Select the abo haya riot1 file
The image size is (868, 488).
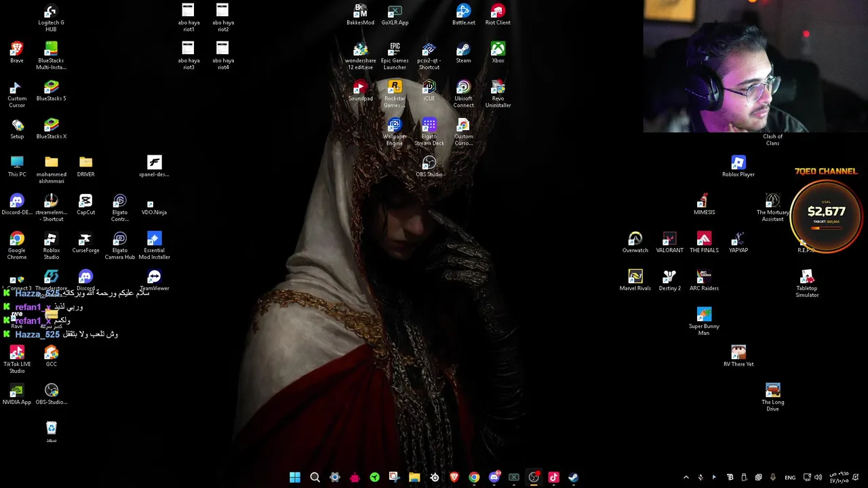click(189, 18)
